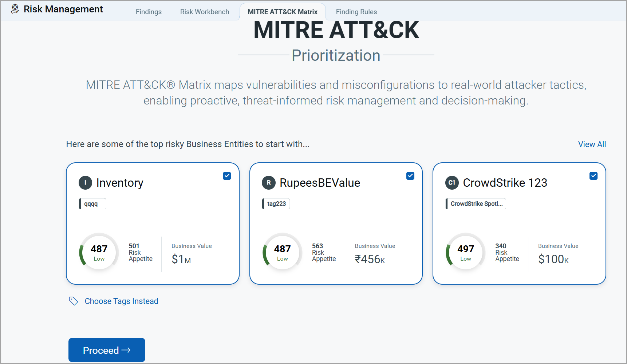Click the "R" RupeesBEValue entity avatar icon

(269, 183)
